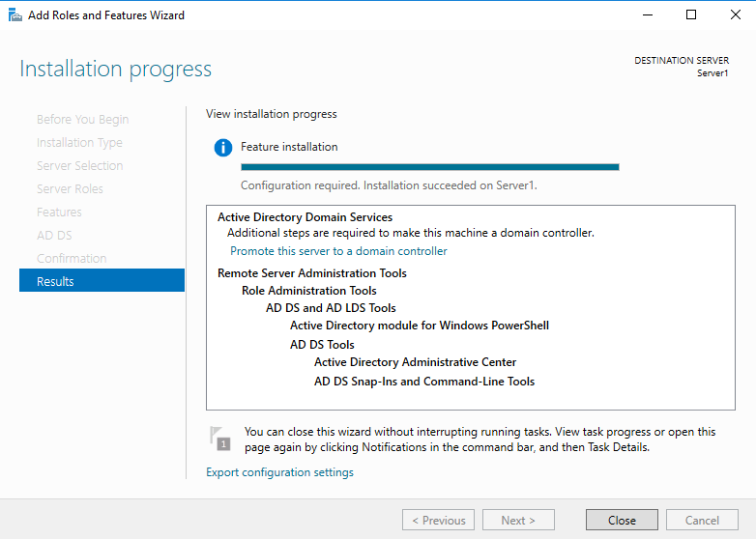
Task: Click the Feature installation label
Action: (x=289, y=147)
